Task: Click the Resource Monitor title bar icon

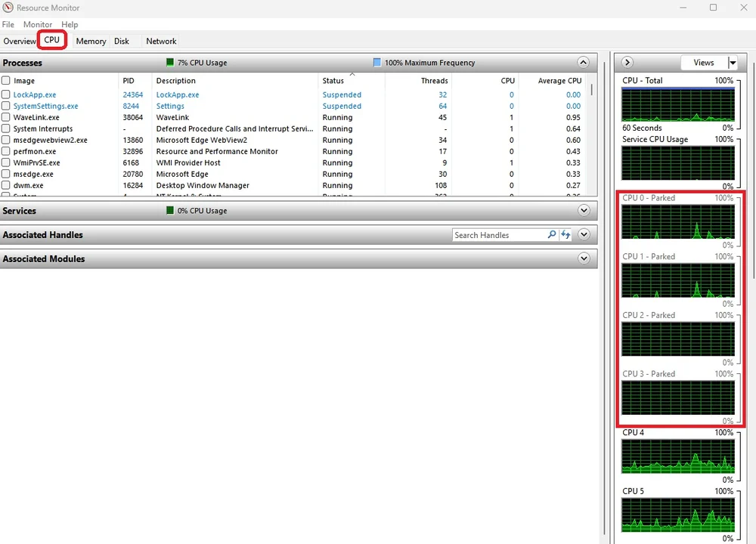Action: pyautogui.click(x=7, y=8)
